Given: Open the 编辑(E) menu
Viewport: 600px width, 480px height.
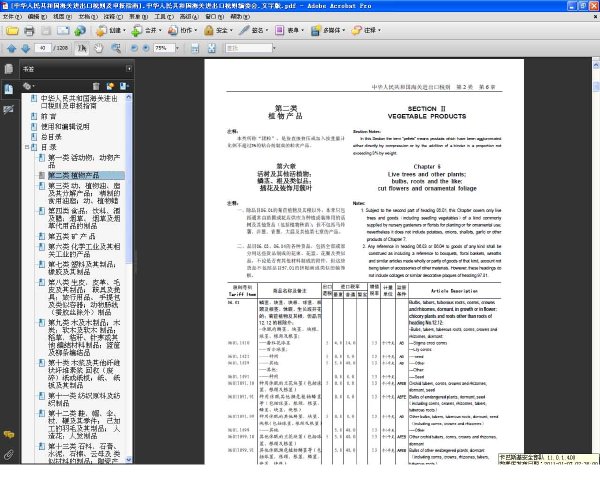Looking at the screenshot, I should [x=37, y=17].
